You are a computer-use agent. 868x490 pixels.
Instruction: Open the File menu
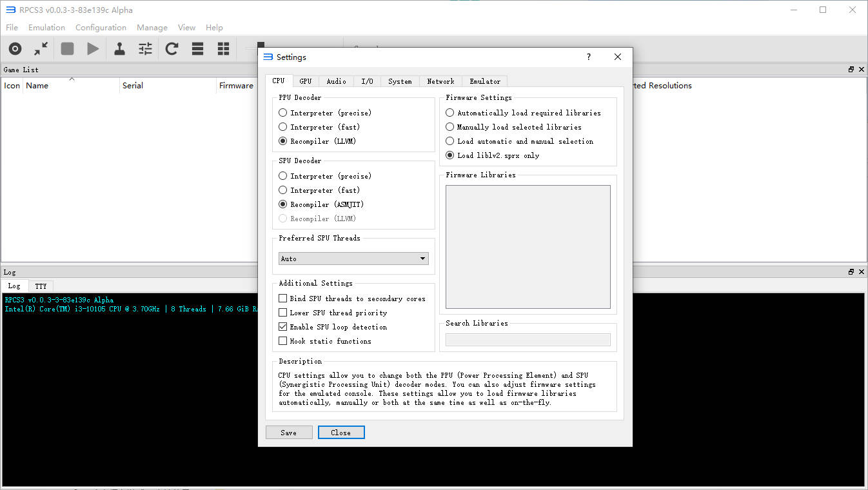(x=12, y=28)
